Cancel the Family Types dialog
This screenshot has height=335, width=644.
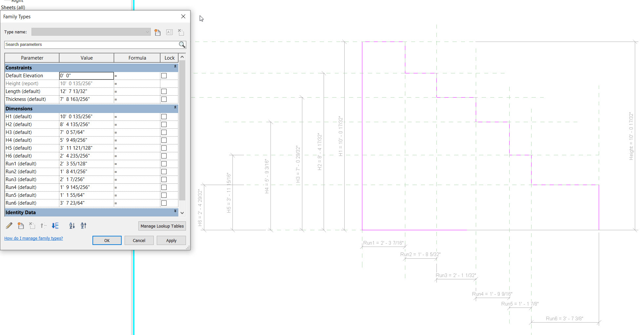coord(139,240)
